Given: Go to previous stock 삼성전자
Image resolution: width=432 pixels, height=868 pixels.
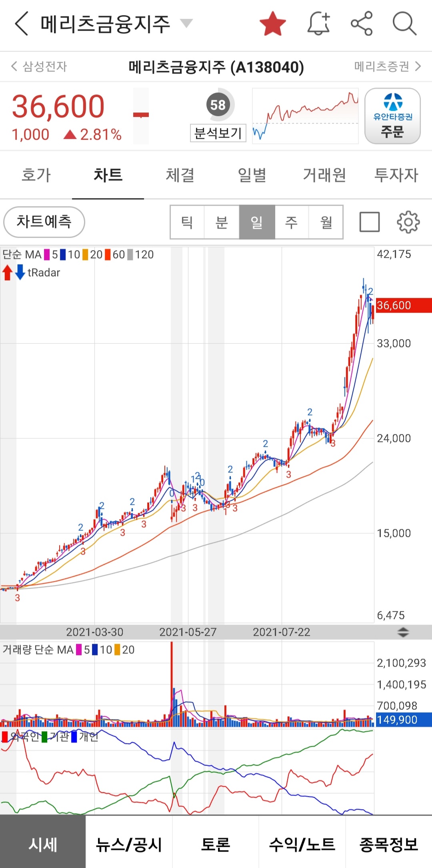Looking at the screenshot, I should pos(39,66).
